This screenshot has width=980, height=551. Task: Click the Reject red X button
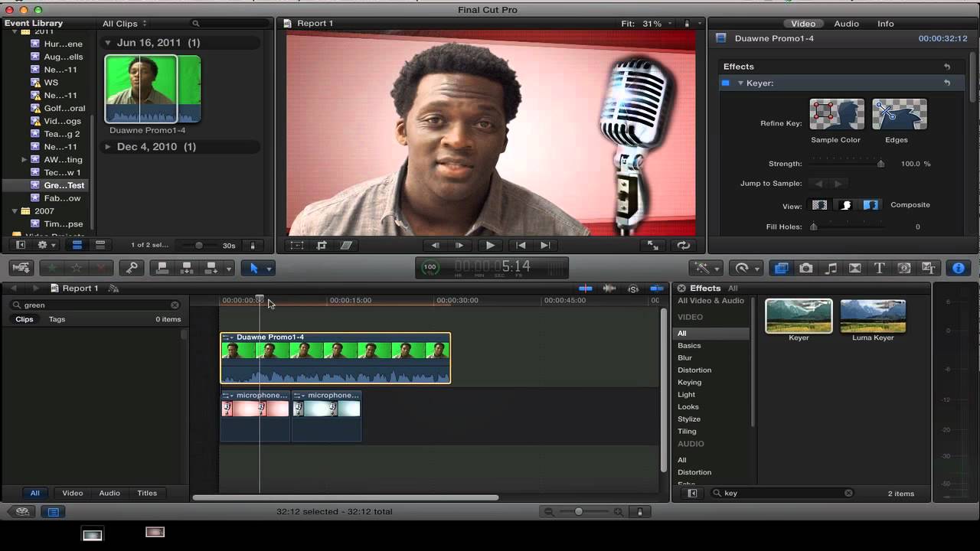(100, 268)
